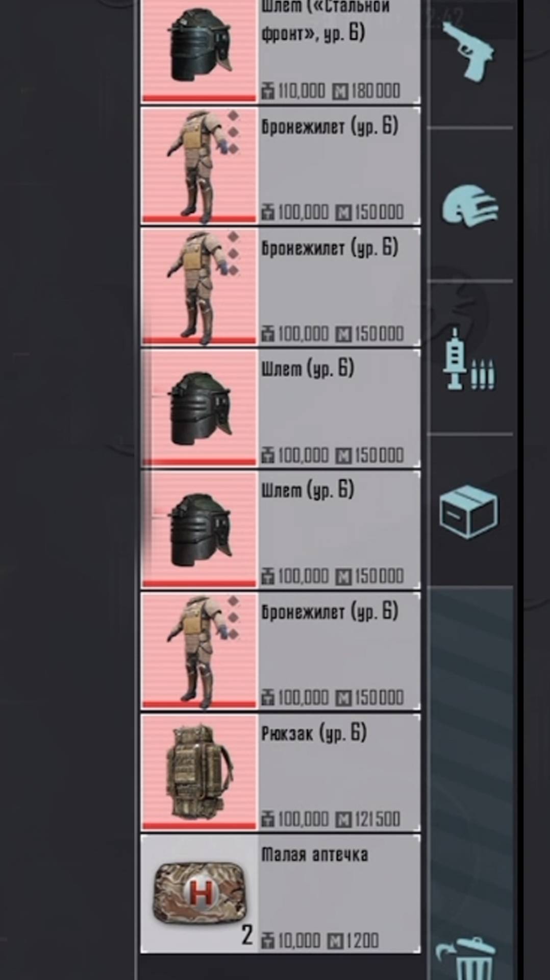
Task: Open the pistol weapons category
Action: click(x=468, y=50)
